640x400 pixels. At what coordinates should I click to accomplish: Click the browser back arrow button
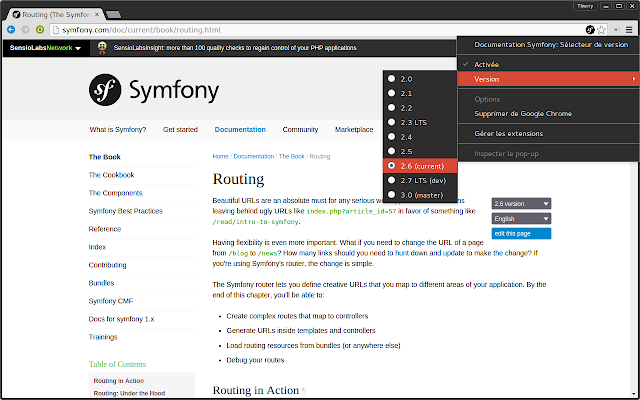[x=11, y=29]
